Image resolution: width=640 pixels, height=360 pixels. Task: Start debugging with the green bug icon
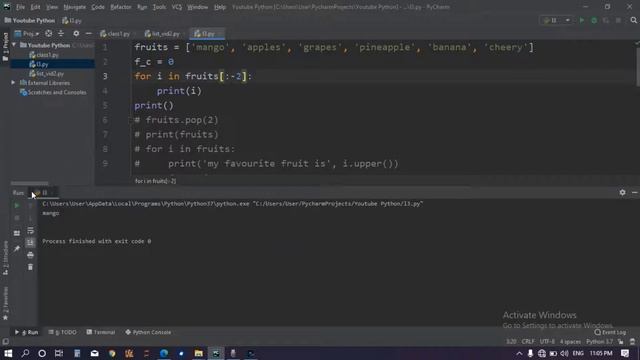(594, 20)
